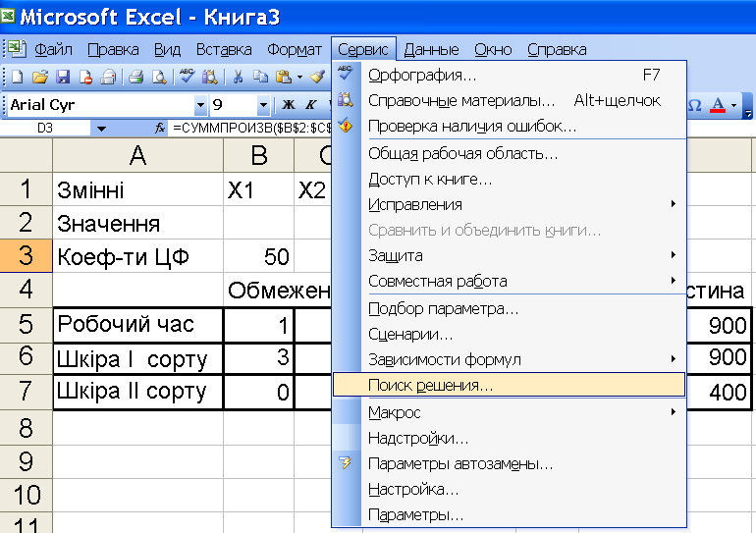Click the Format Painter brush icon

[317, 78]
